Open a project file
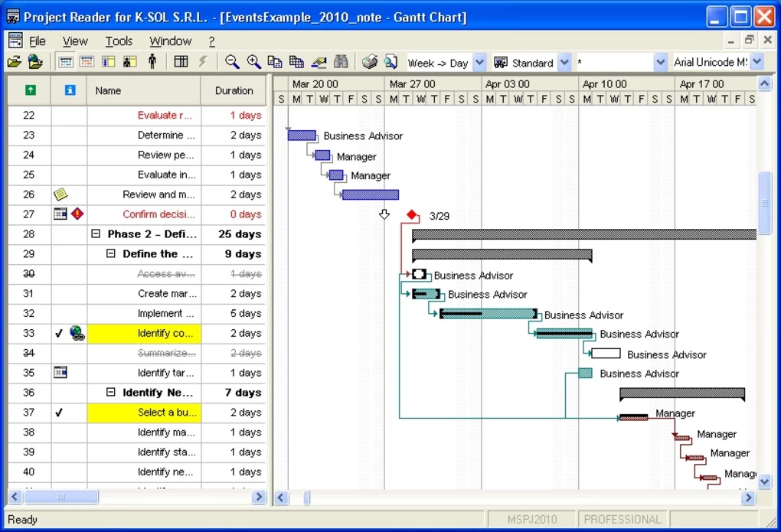The height and width of the screenshot is (532, 781). pyautogui.click(x=15, y=62)
